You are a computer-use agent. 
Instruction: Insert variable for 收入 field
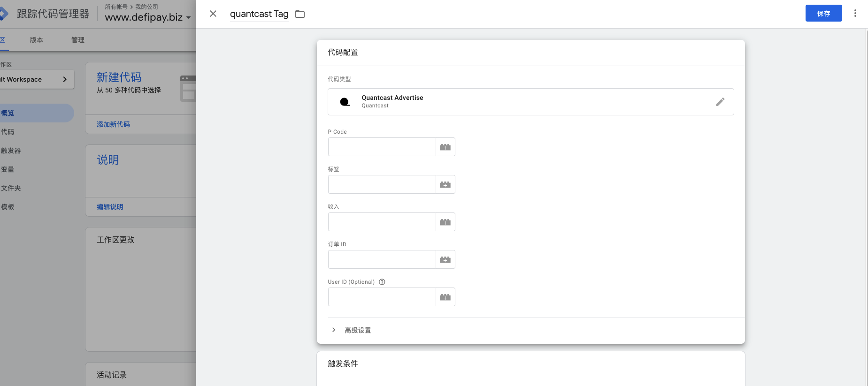[445, 222]
